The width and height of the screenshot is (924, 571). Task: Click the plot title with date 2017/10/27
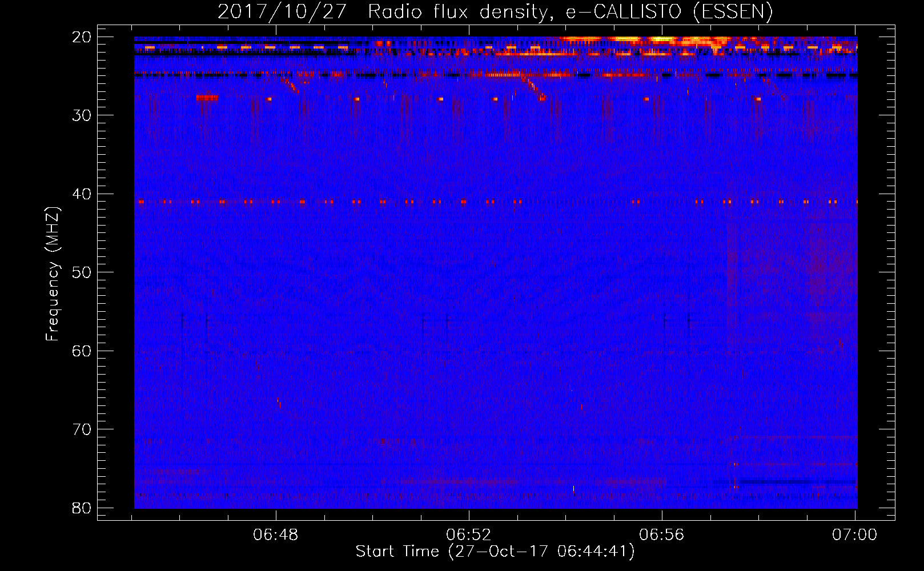(x=495, y=11)
